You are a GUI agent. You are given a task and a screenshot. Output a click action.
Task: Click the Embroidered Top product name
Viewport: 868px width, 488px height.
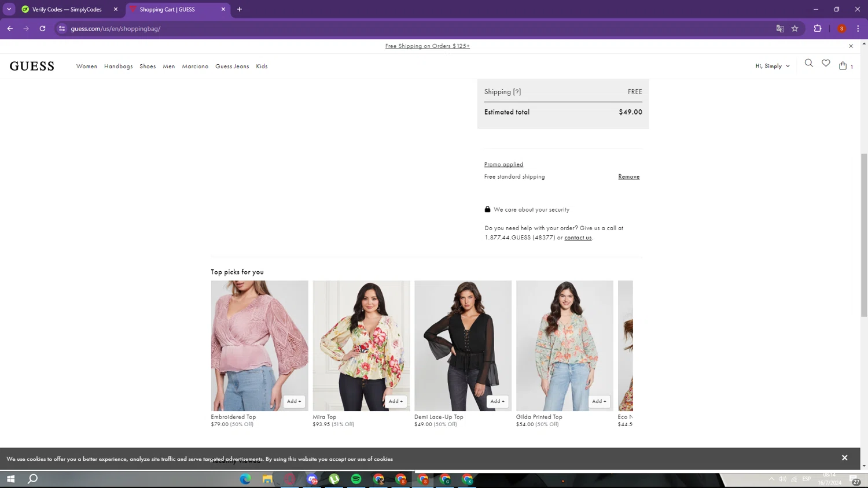tap(233, 417)
